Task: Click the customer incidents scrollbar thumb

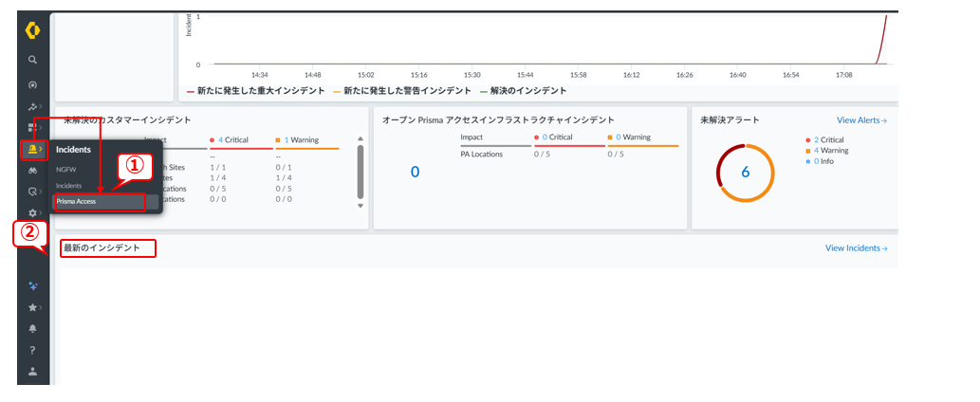Action: [x=360, y=172]
